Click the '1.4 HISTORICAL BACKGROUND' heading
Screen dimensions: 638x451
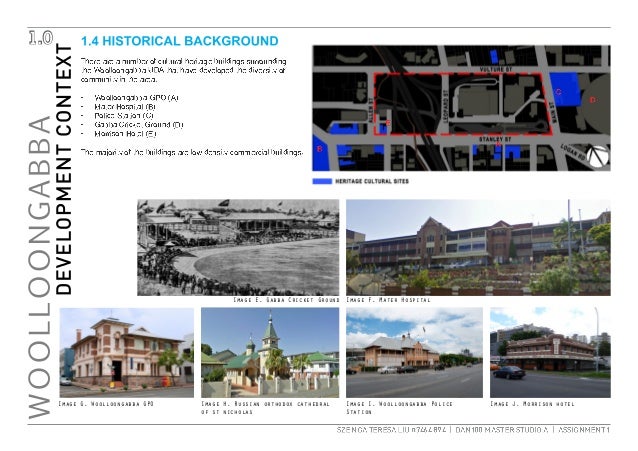(x=179, y=41)
